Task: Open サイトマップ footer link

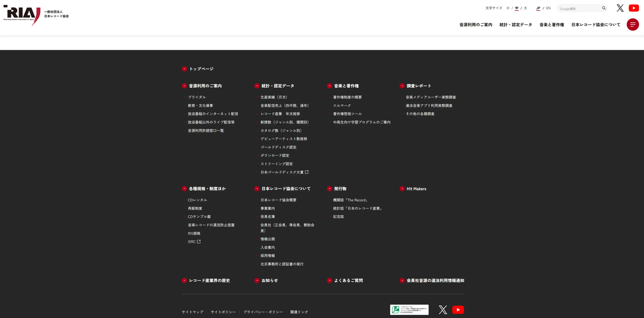Action: click(x=193, y=312)
